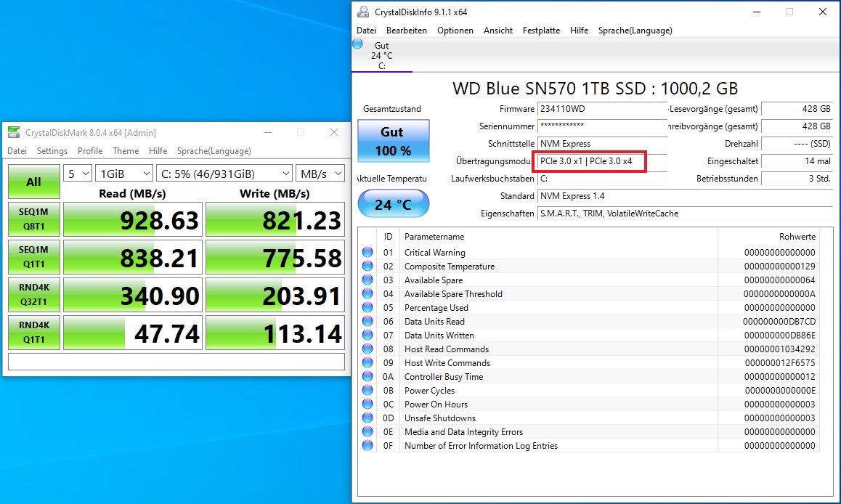Screen dimensions: 841x504
Task: Open Bearbeiten menu in CrystalDiskInfo
Action: pos(407,31)
